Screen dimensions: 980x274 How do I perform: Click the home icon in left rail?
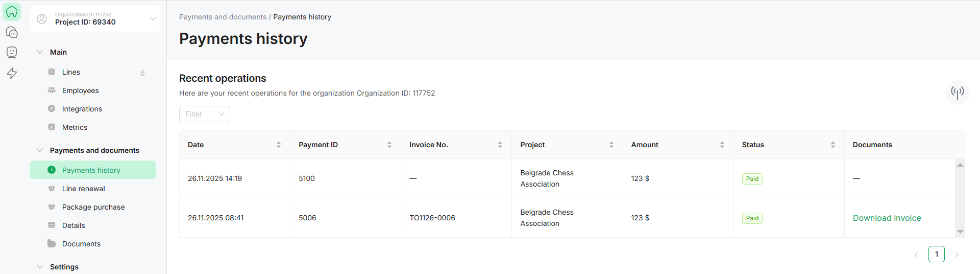[12, 12]
